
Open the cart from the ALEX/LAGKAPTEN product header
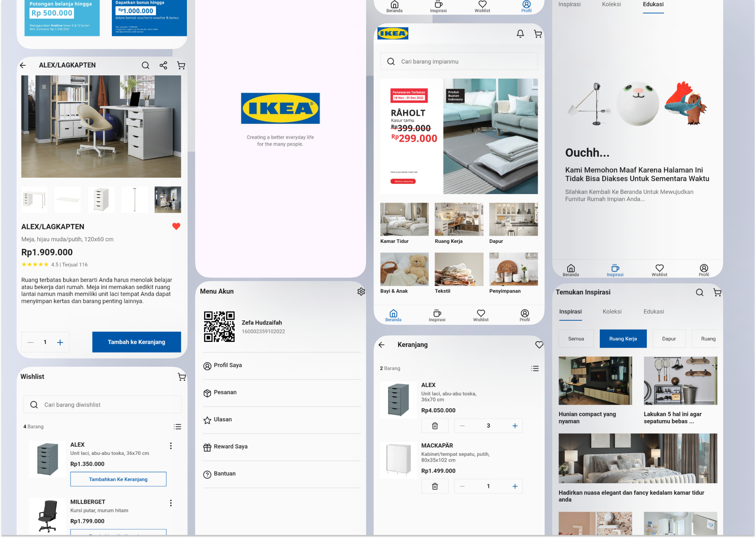[x=181, y=65]
